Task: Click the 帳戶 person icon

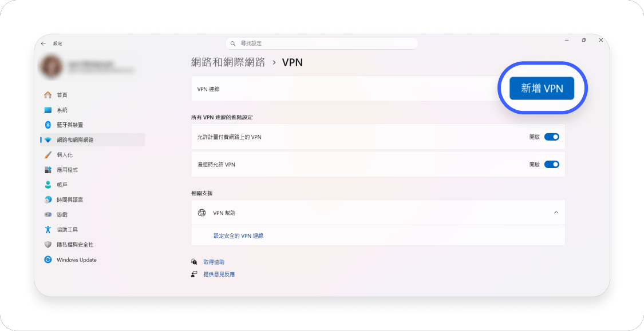Action: click(48, 185)
